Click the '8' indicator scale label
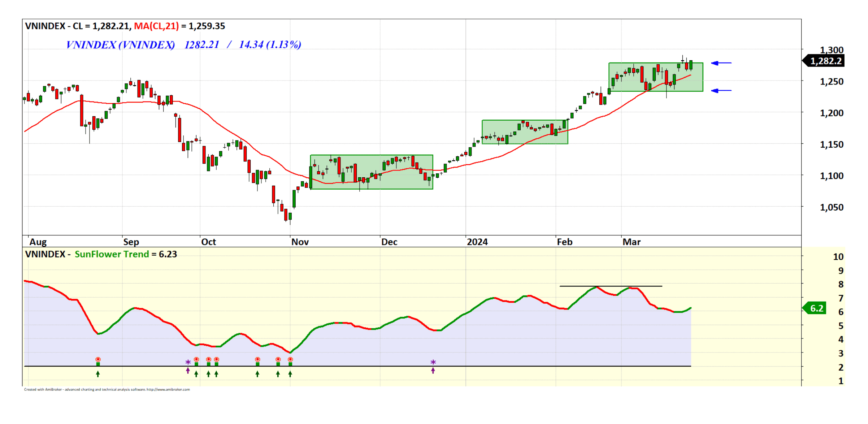This screenshot has width=868, height=424. [841, 285]
